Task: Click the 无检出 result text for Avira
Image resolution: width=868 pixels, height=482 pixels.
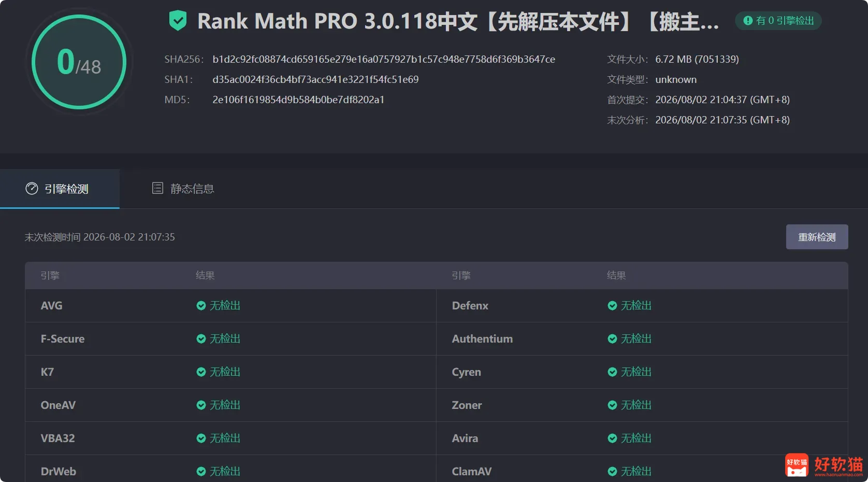Action: pos(636,438)
